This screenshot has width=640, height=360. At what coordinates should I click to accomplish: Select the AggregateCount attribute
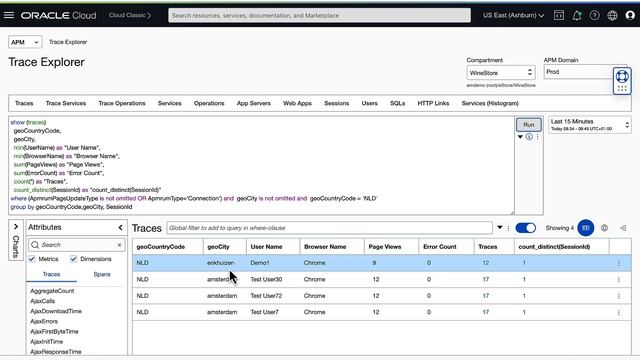[x=52, y=291]
